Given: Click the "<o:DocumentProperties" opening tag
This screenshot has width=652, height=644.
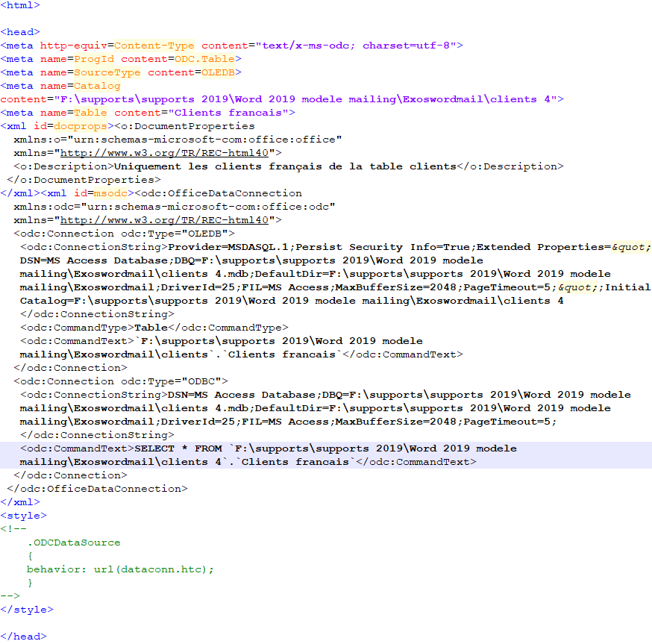Looking at the screenshot, I should click(x=184, y=126).
